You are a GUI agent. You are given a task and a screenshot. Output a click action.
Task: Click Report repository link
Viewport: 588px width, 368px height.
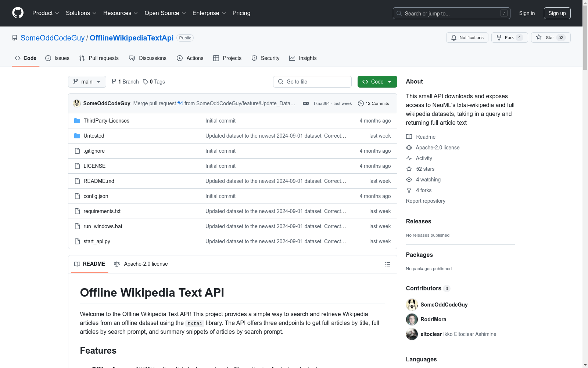pyautogui.click(x=426, y=201)
